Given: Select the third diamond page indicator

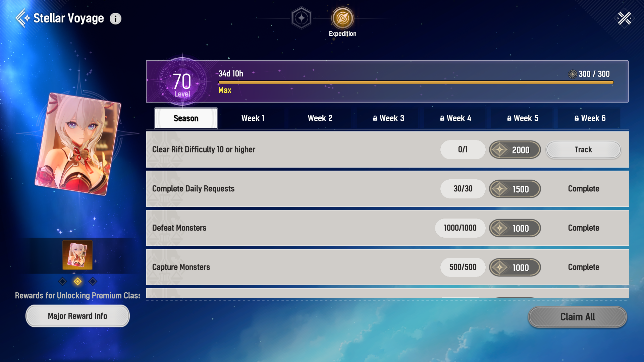Looking at the screenshot, I should click(x=93, y=282).
